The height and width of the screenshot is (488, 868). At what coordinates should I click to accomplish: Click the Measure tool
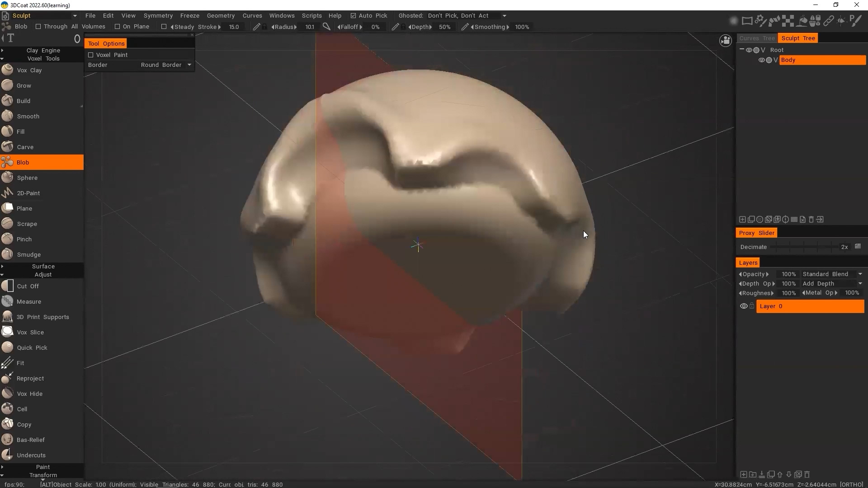coord(28,301)
